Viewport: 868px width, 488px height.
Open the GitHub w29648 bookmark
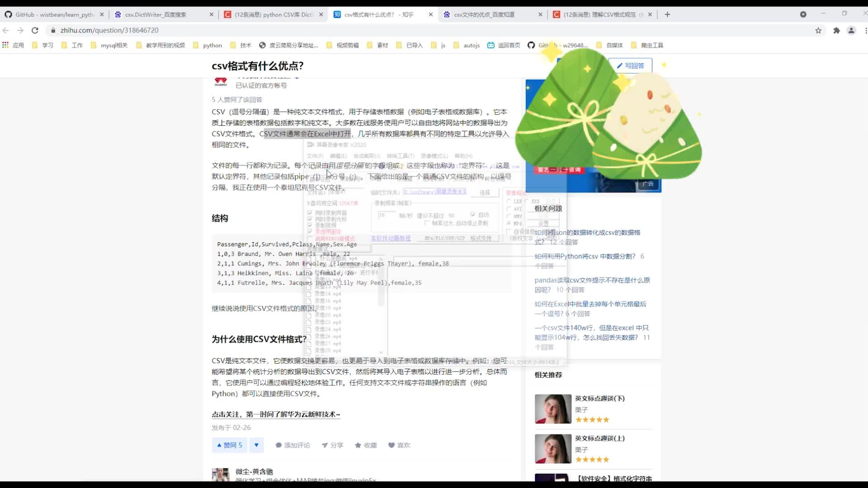point(558,45)
